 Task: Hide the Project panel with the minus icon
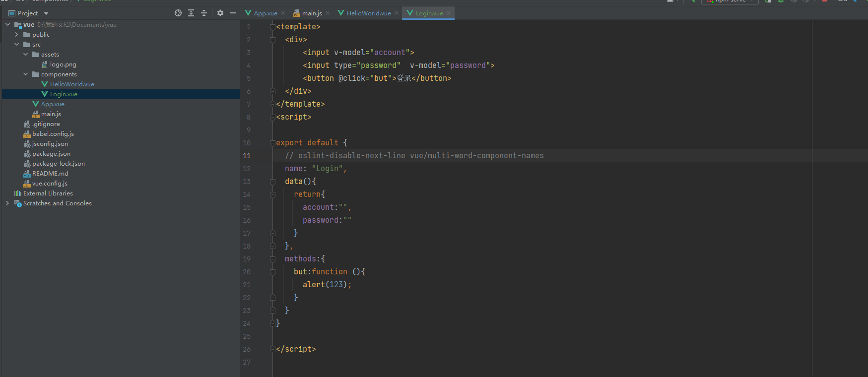(233, 13)
